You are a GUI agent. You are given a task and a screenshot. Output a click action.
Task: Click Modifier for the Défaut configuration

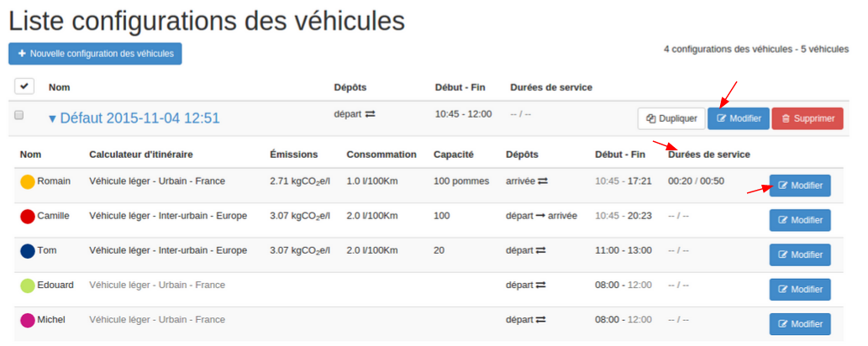(x=738, y=118)
